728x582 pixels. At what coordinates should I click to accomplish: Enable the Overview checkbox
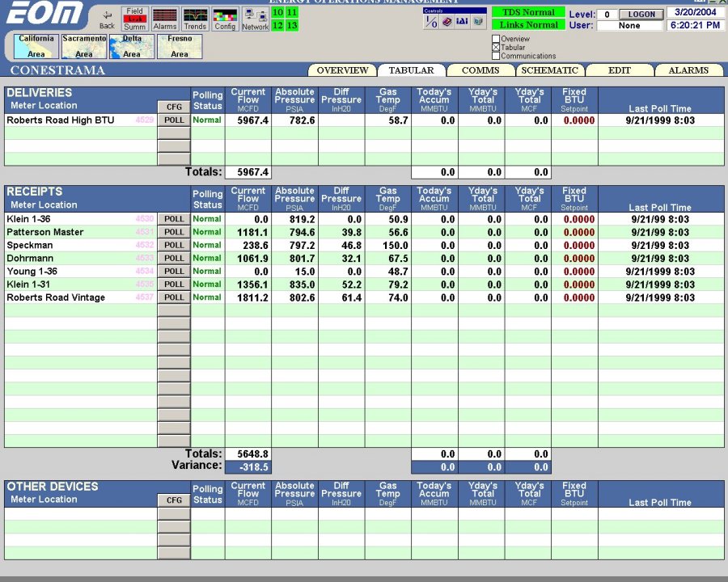tap(496, 37)
